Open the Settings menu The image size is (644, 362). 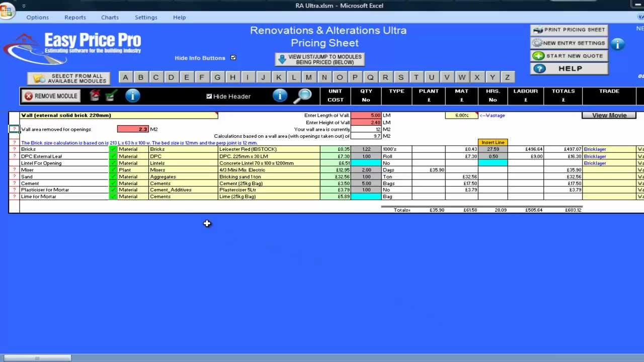pos(146,17)
